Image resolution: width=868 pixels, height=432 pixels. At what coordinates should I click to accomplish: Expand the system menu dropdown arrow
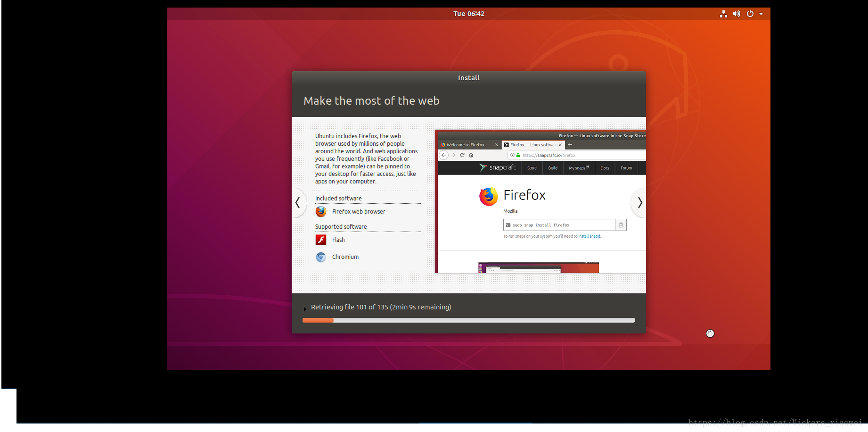pyautogui.click(x=761, y=14)
